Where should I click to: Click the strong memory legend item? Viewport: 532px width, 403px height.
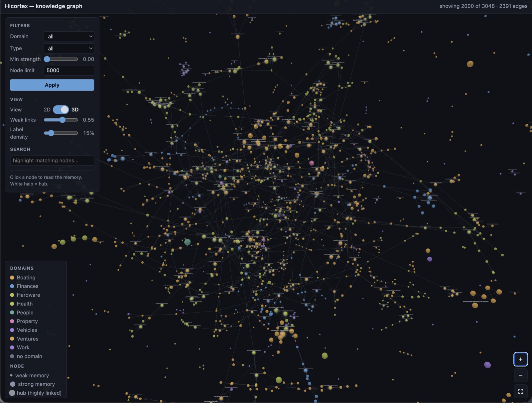click(x=32, y=384)
